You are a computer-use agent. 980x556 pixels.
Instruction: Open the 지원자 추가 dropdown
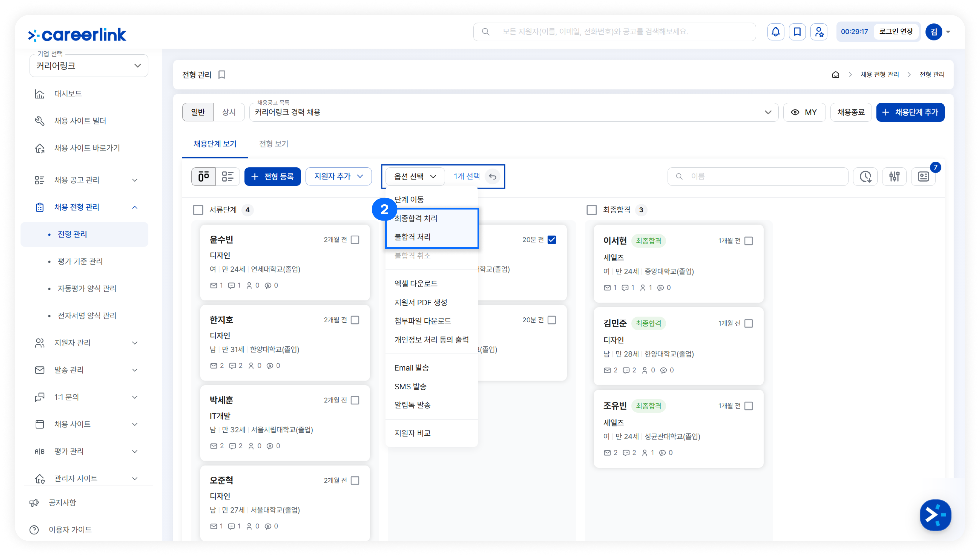point(339,177)
